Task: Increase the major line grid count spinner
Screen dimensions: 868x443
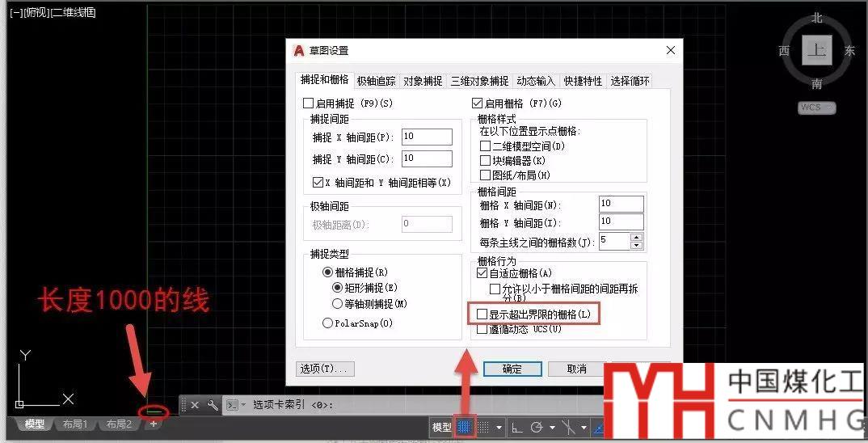Action: click(637, 237)
